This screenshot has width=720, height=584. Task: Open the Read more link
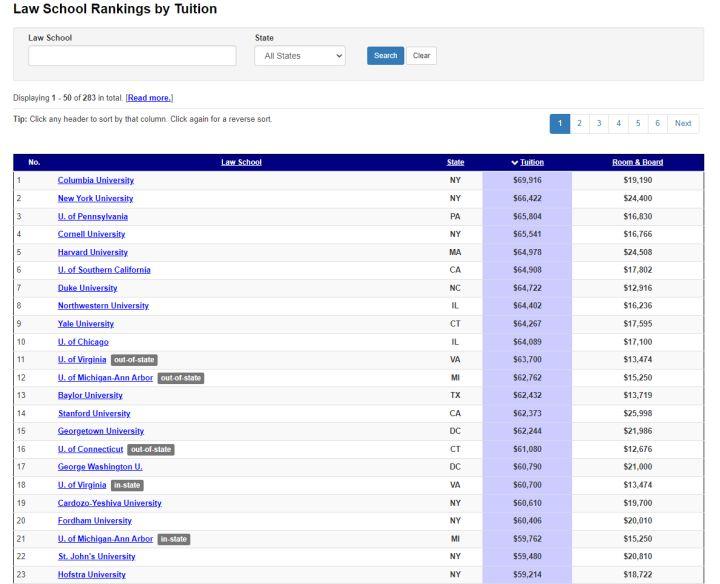(150, 97)
